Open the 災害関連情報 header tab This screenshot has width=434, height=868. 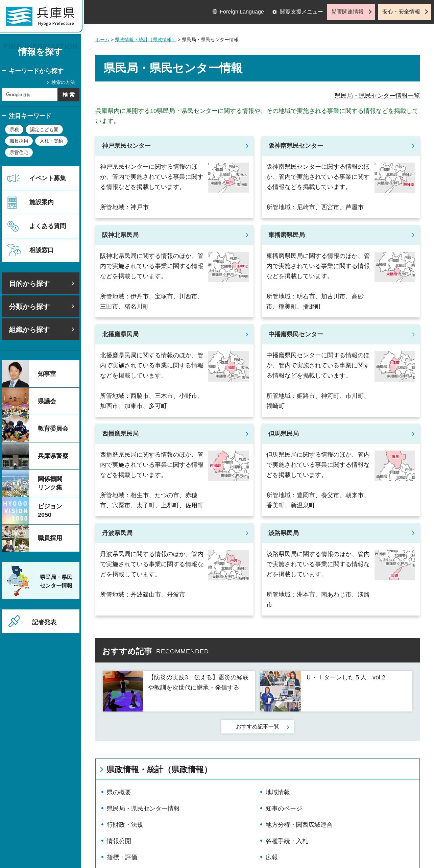click(x=351, y=12)
